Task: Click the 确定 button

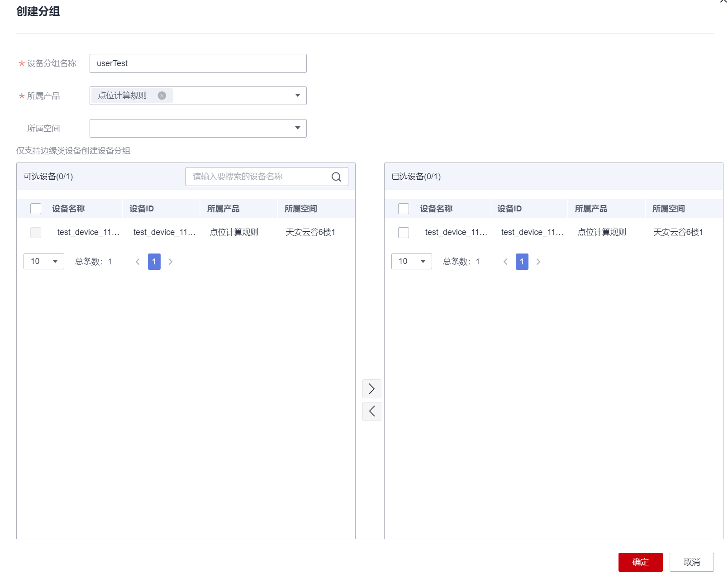Action: coord(641,562)
